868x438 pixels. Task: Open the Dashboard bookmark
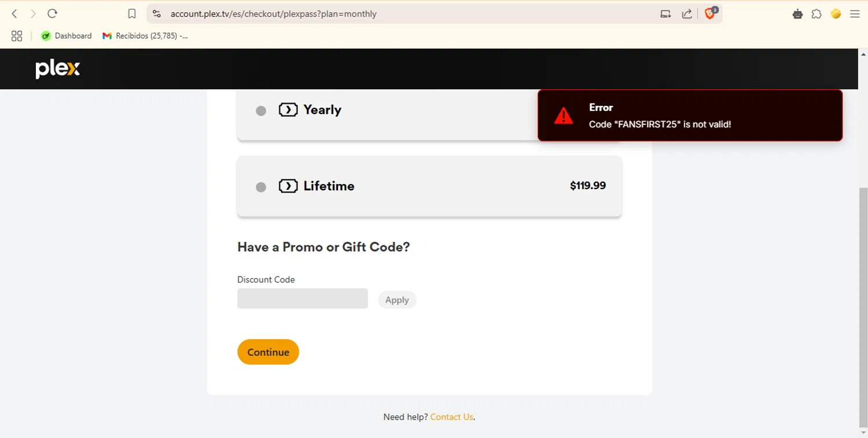coord(66,36)
